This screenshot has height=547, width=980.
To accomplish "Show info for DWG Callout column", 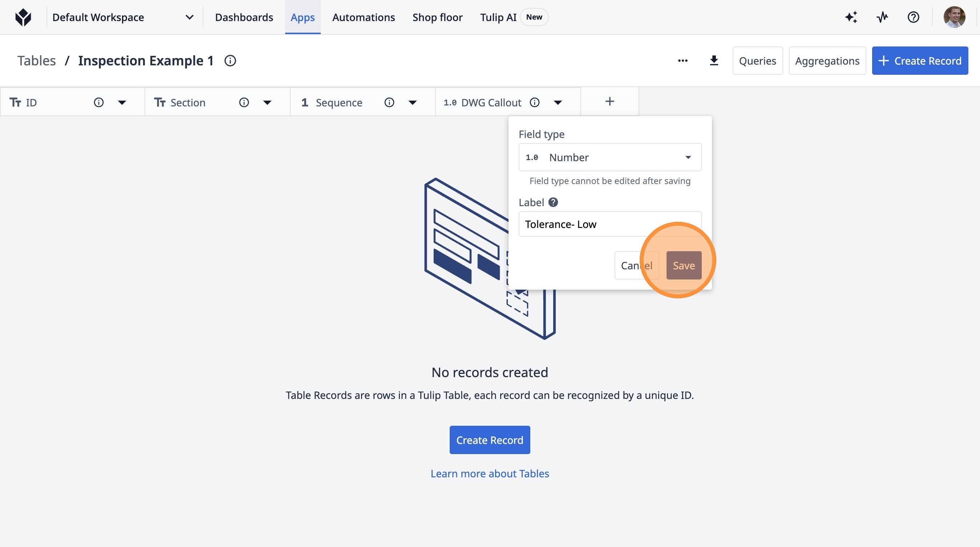I will [535, 102].
